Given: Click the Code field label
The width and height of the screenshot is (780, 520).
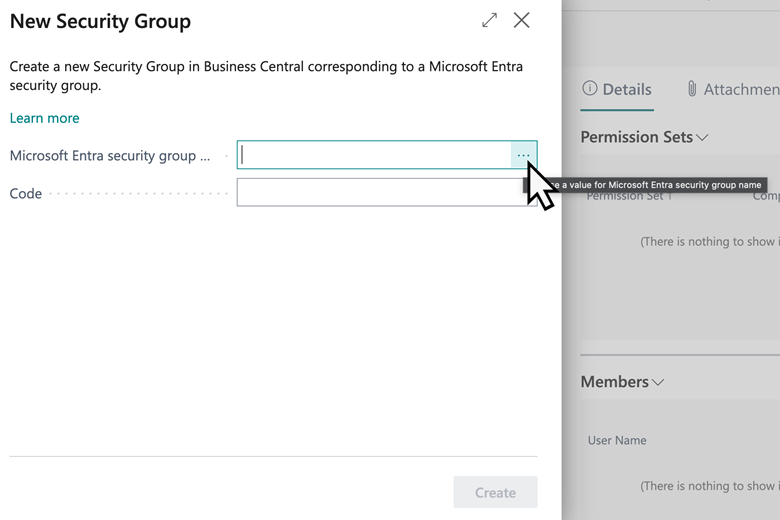Looking at the screenshot, I should pos(26,193).
